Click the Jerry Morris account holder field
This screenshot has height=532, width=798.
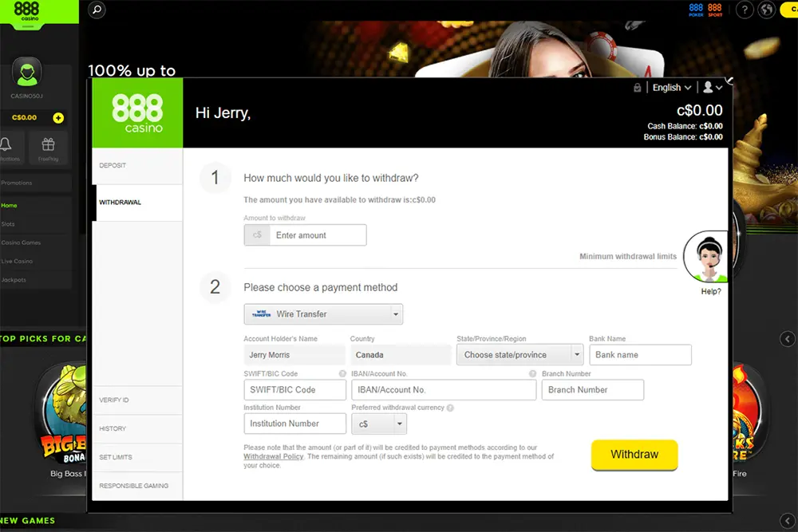[x=294, y=355]
